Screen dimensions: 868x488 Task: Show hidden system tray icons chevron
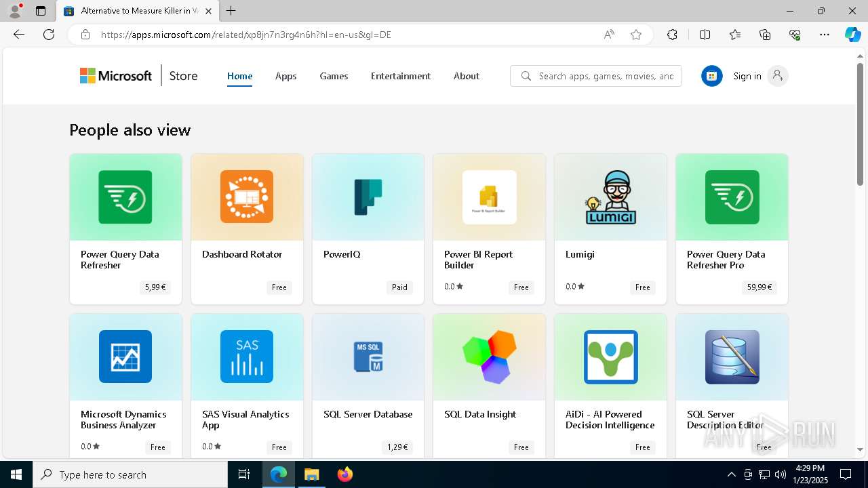click(x=731, y=474)
